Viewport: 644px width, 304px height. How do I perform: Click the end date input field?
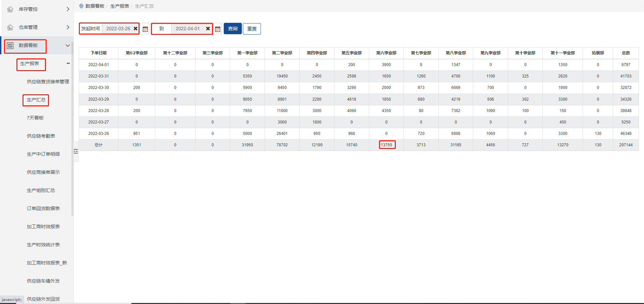pyautogui.click(x=187, y=29)
